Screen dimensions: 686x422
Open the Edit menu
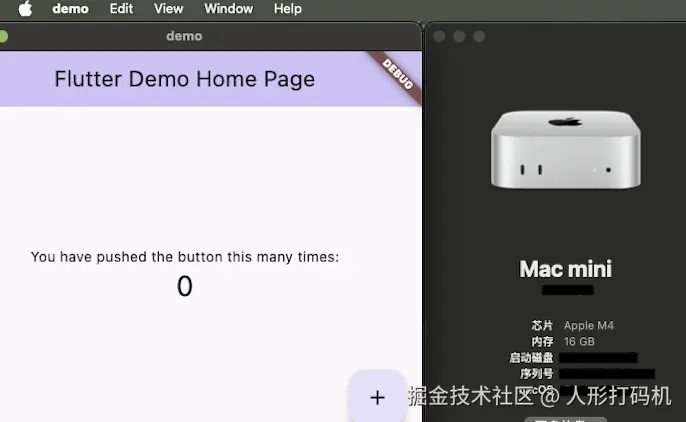121,9
